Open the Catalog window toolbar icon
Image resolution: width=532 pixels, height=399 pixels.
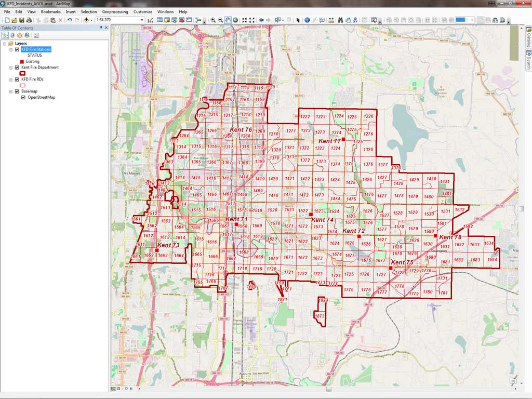pyautogui.click(x=167, y=20)
